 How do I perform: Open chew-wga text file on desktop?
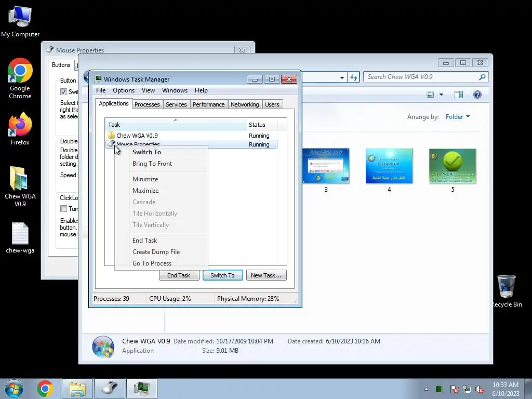(20, 237)
